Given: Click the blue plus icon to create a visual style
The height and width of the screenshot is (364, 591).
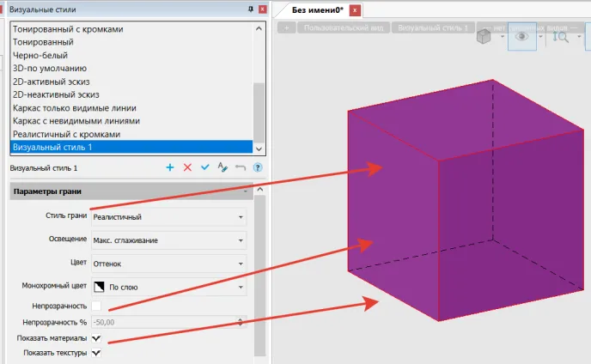Looking at the screenshot, I should click(x=169, y=168).
